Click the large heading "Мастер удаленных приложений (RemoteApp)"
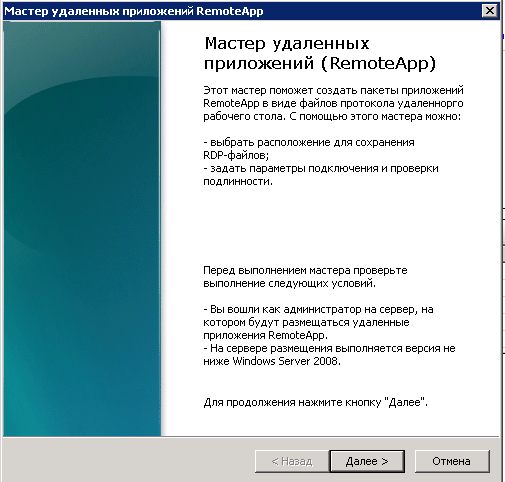 pyautogui.click(x=320, y=53)
